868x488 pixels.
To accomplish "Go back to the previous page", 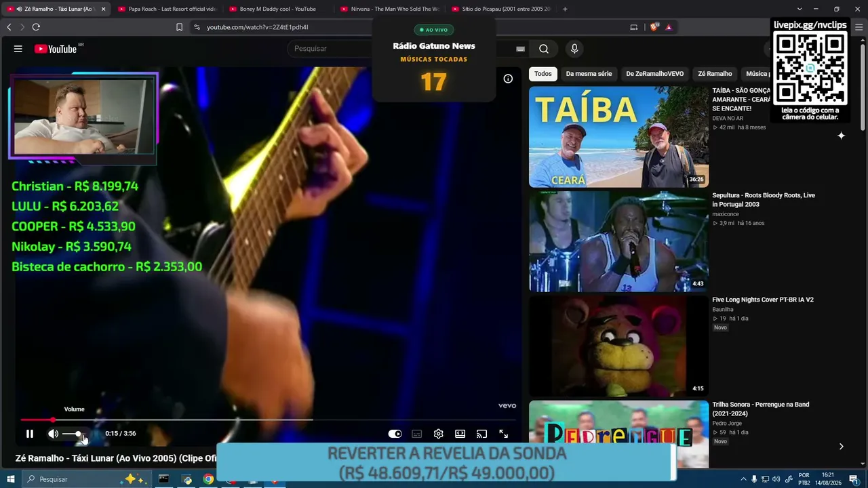I will tap(9, 27).
